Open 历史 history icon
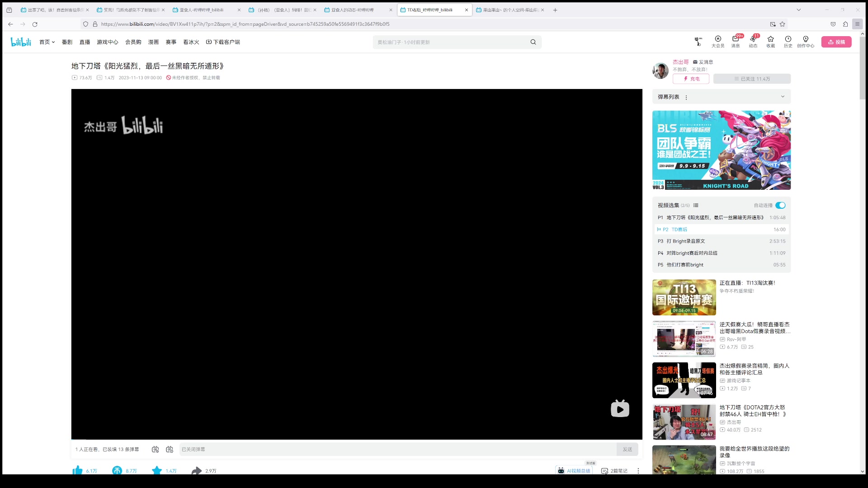The height and width of the screenshot is (488, 868). 788,42
